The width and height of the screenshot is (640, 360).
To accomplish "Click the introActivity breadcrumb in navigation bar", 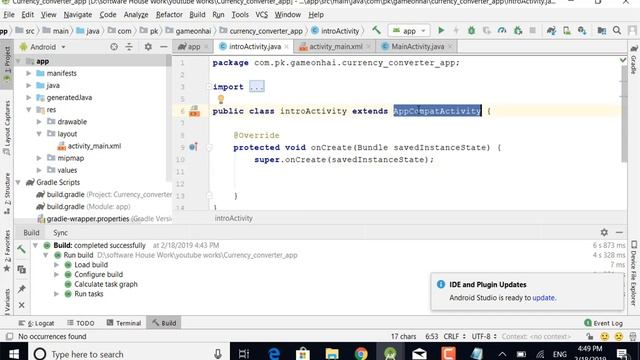I will click(x=336, y=31).
